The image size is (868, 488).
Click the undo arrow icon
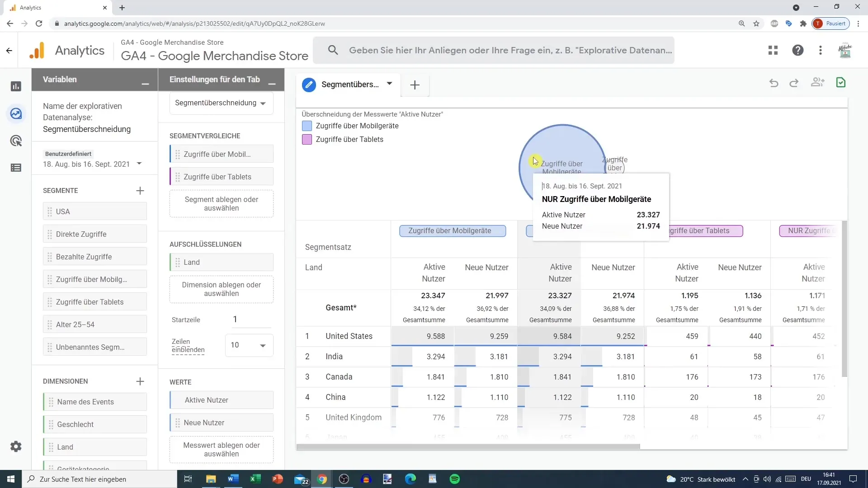coord(774,83)
